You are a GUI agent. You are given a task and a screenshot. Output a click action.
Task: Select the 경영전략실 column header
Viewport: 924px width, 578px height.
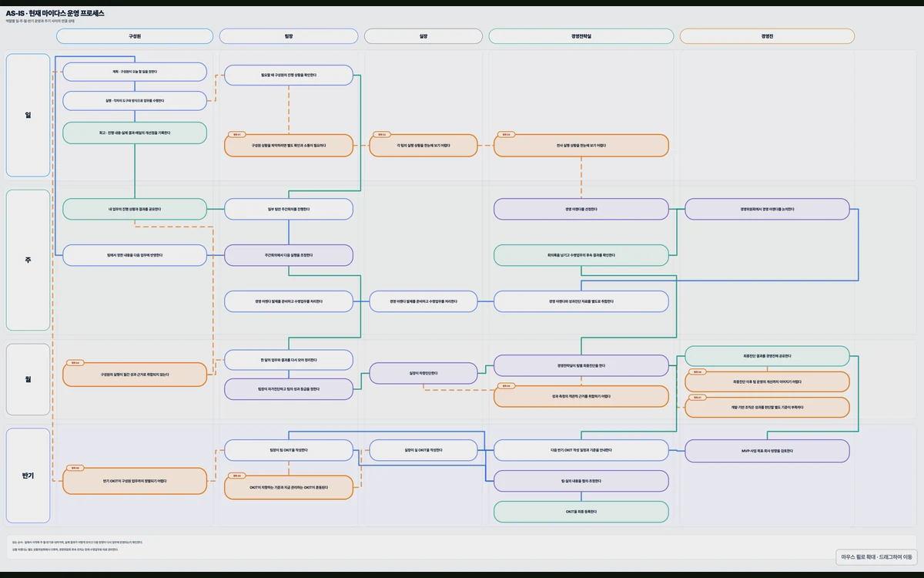point(581,36)
